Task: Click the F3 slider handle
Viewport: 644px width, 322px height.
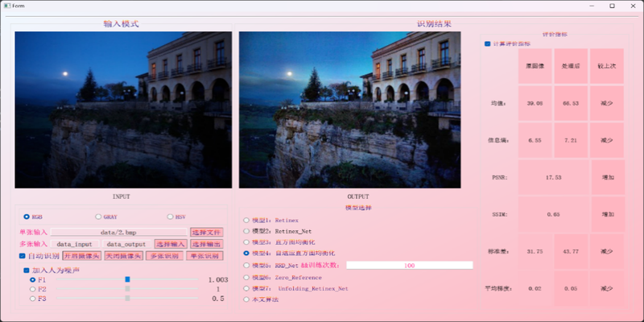Action: click(x=127, y=298)
